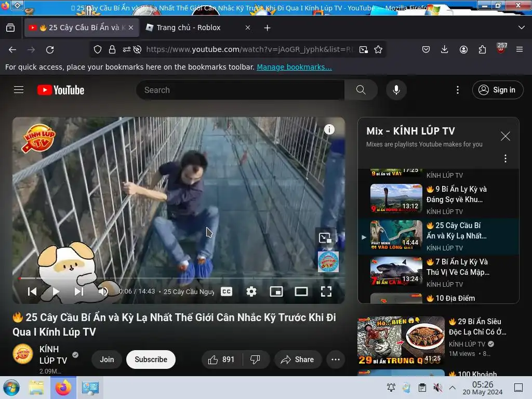Click the channel watermark on video
The width and height of the screenshot is (532, 399).
(328, 262)
